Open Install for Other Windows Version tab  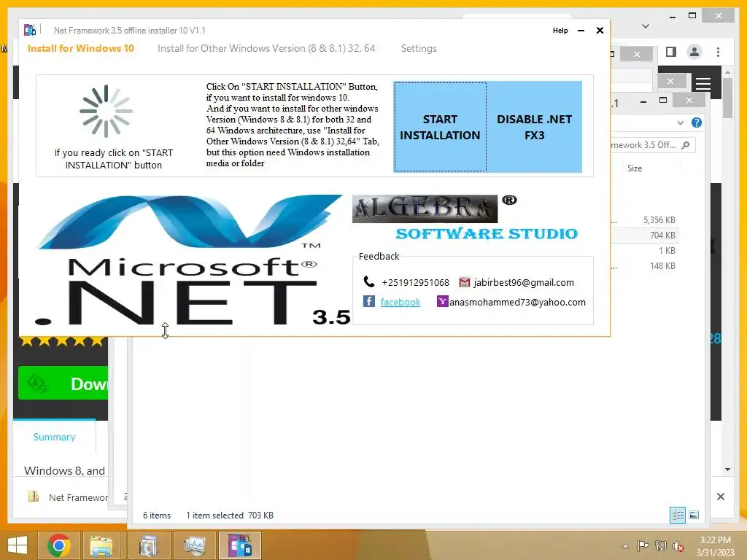tap(266, 48)
